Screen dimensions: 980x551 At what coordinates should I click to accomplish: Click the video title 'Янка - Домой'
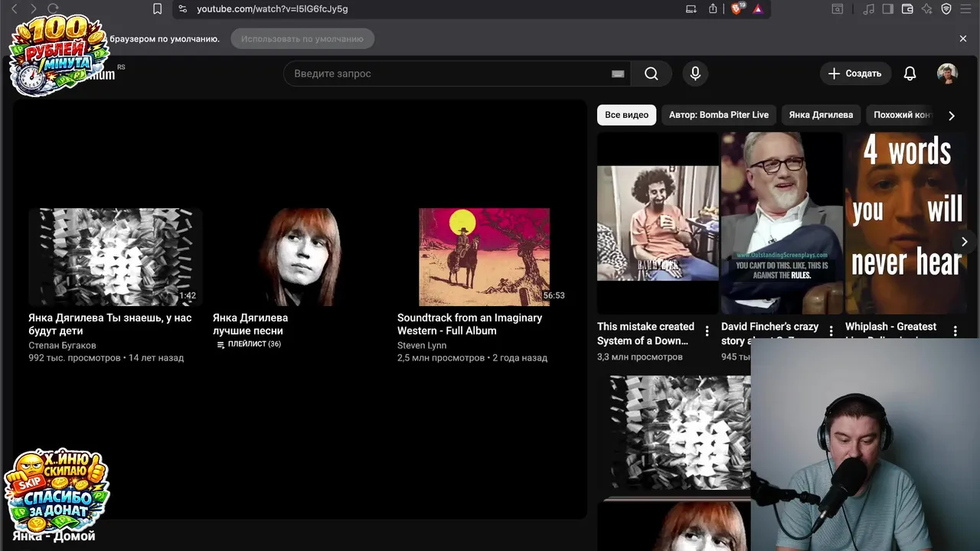click(54, 536)
